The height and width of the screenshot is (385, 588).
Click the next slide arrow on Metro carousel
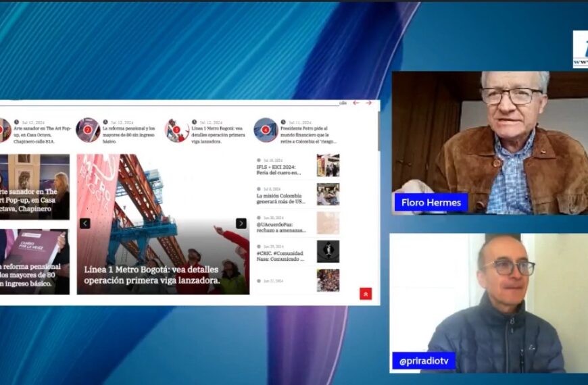pyautogui.click(x=241, y=224)
